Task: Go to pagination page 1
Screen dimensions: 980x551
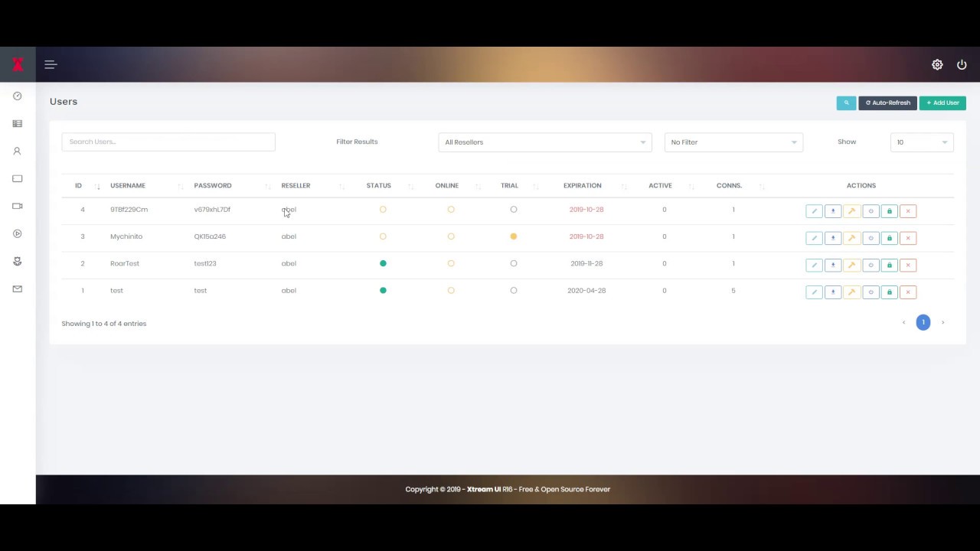Action: 923,323
